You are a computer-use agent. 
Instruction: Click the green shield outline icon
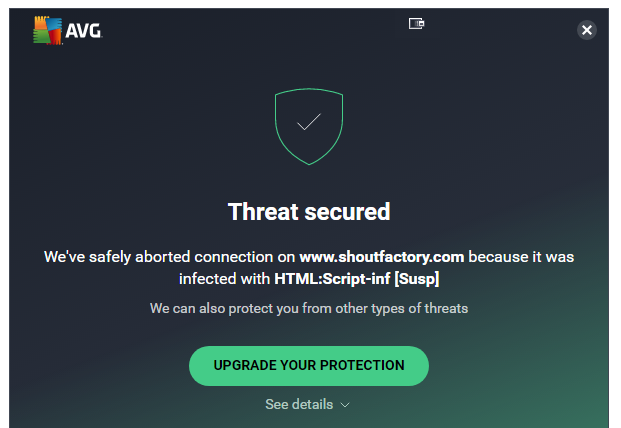[x=309, y=126]
